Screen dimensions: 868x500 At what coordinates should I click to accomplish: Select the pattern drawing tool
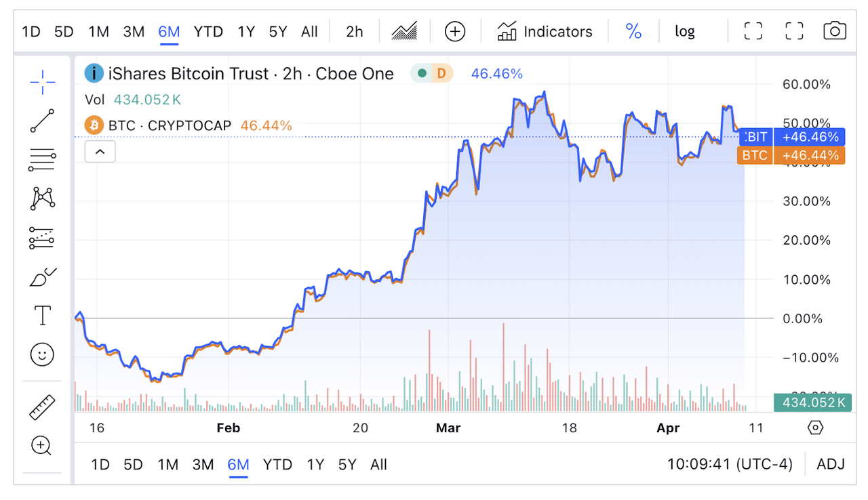[x=42, y=199]
